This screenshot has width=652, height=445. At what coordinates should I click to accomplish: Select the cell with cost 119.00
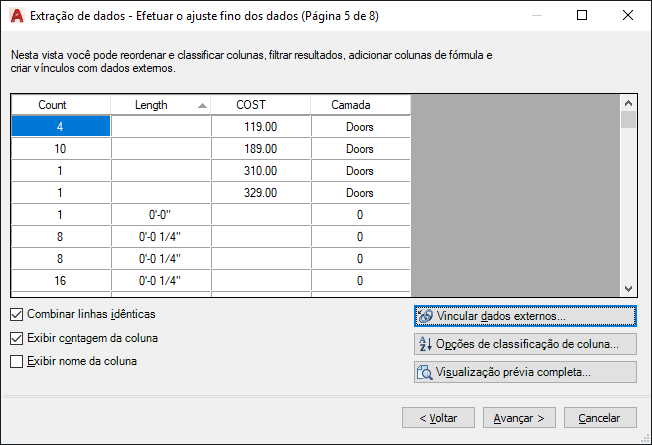(260, 127)
